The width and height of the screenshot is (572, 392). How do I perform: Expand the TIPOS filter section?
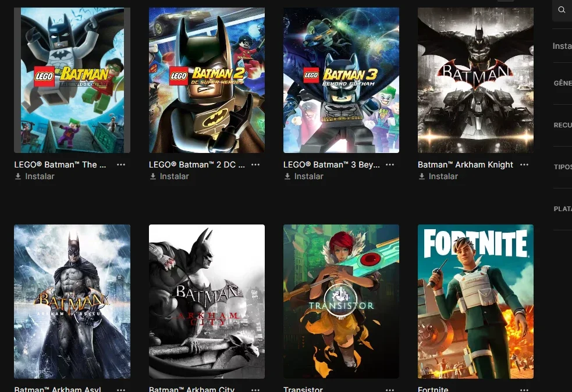[563, 167]
